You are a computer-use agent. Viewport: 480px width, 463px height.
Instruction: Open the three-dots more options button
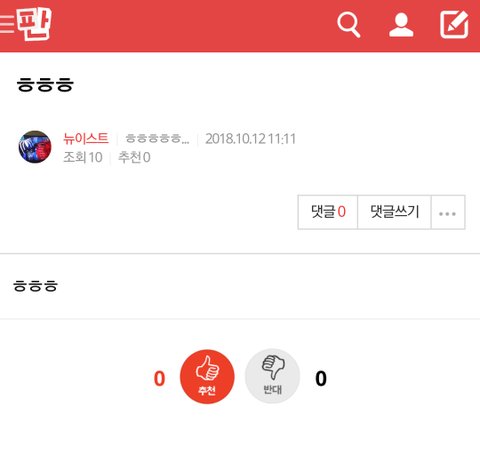tap(448, 212)
